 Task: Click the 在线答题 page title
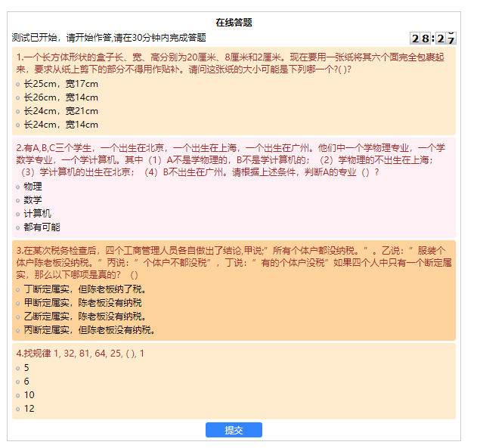click(x=234, y=23)
